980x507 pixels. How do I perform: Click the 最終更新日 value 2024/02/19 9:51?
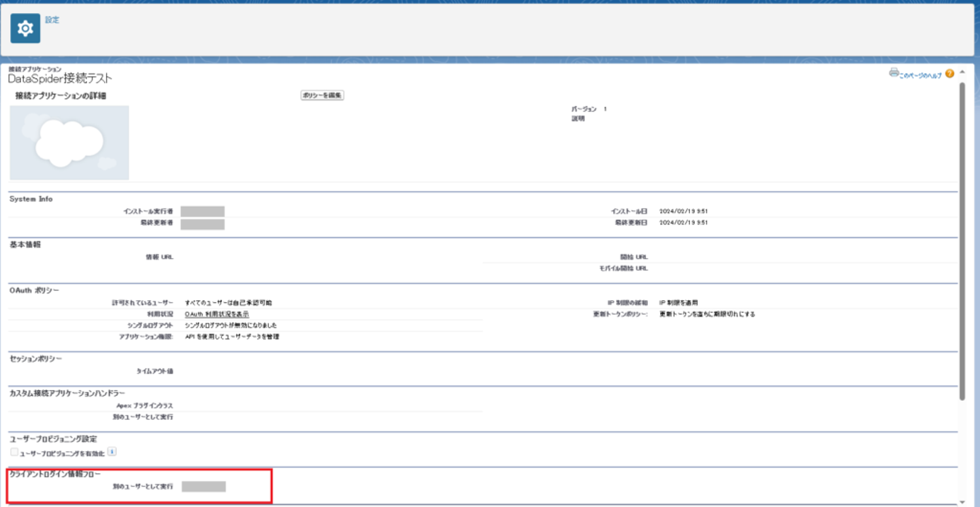[684, 223]
